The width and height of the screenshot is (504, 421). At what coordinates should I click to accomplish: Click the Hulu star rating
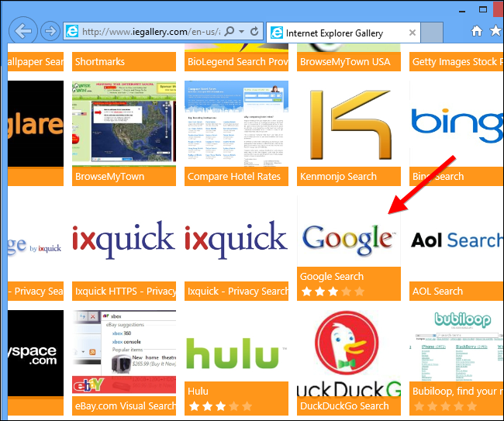click(220, 406)
